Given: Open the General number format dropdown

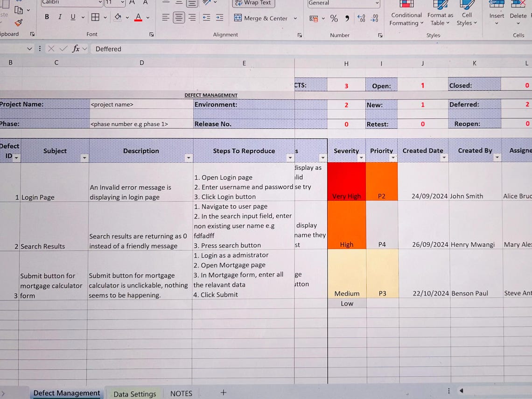Looking at the screenshot, I should point(377,4).
